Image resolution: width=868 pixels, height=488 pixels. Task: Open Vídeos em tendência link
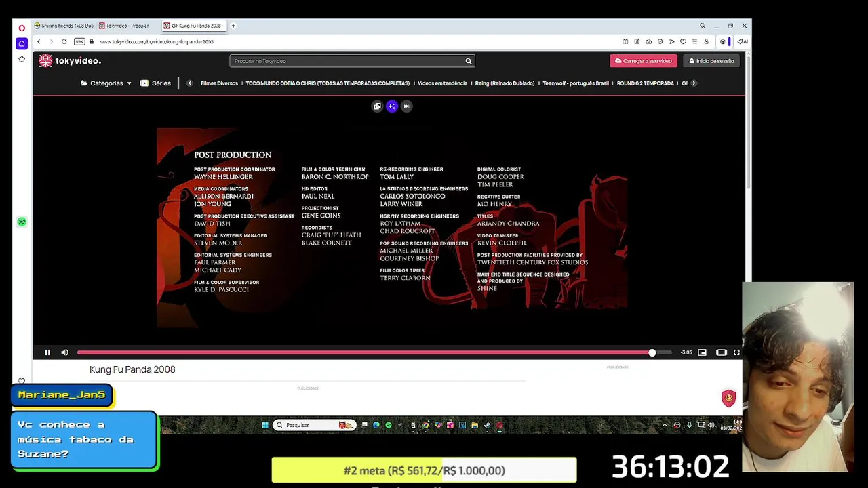coord(442,83)
